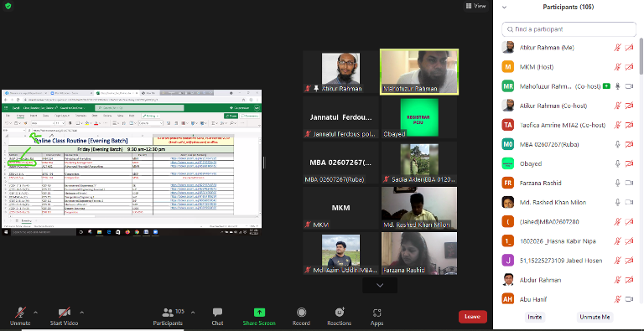This screenshot has height=331, width=644.
Task: Click the Invite button
Action: point(534,317)
